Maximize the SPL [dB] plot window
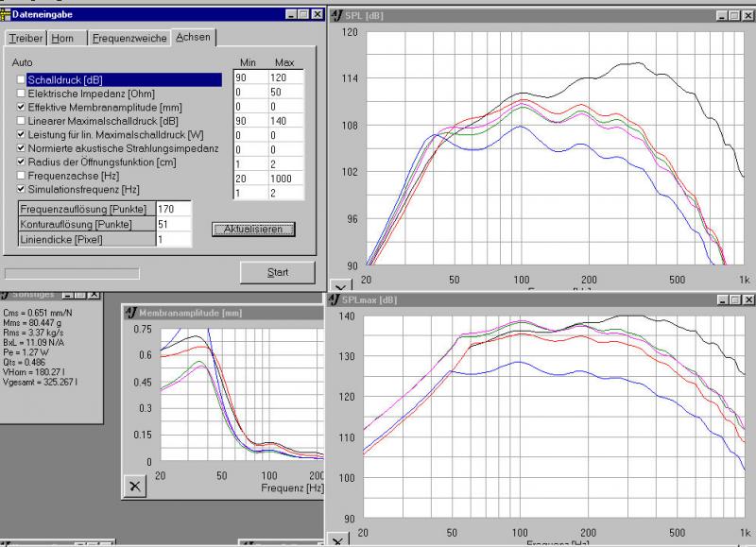756x547 pixels. (732, 16)
